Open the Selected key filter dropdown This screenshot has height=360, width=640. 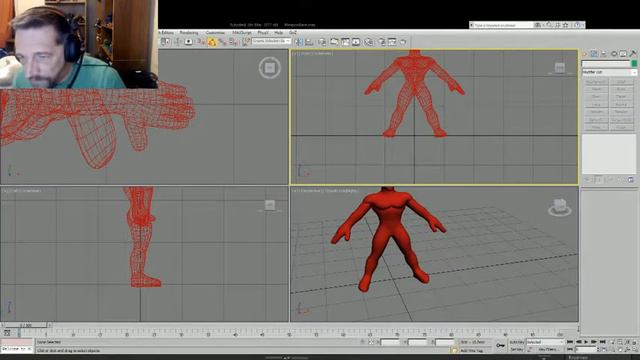pos(545,342)
